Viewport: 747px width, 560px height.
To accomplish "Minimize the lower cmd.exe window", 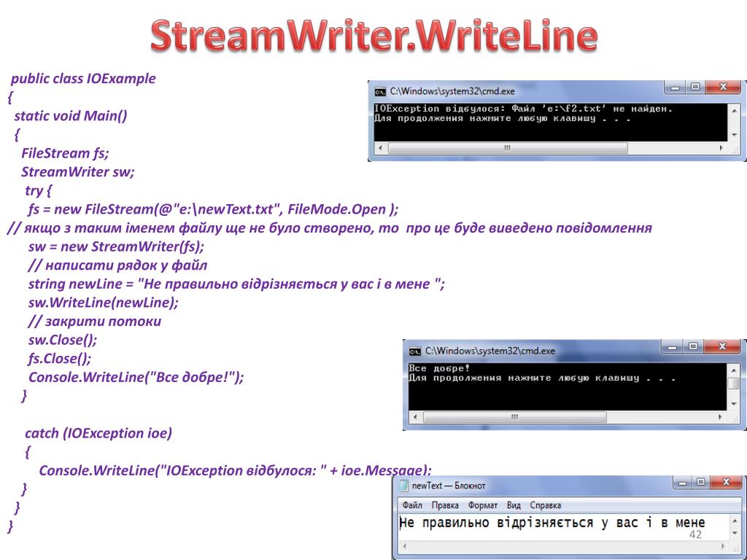I will pos(672,347).
